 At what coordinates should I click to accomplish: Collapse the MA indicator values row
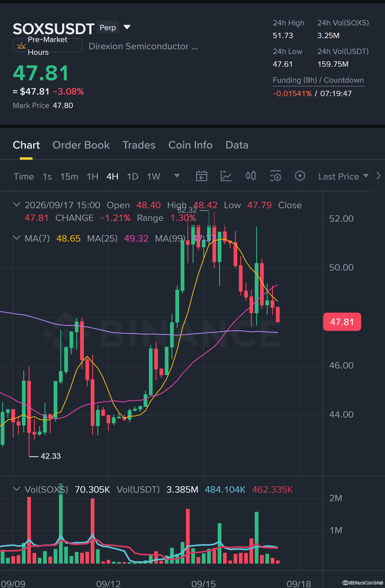pyautogui.click(x=16, y=238)
